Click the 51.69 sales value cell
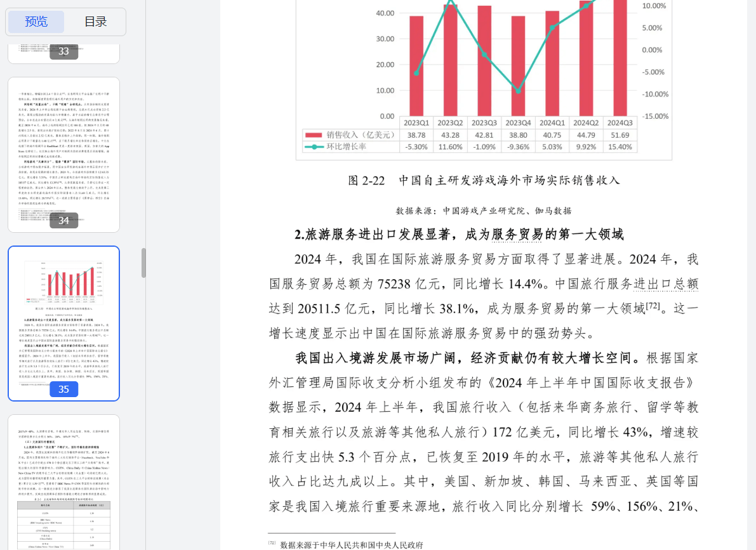The height and width of the screenshot is (550, 756). pos(620,134)
